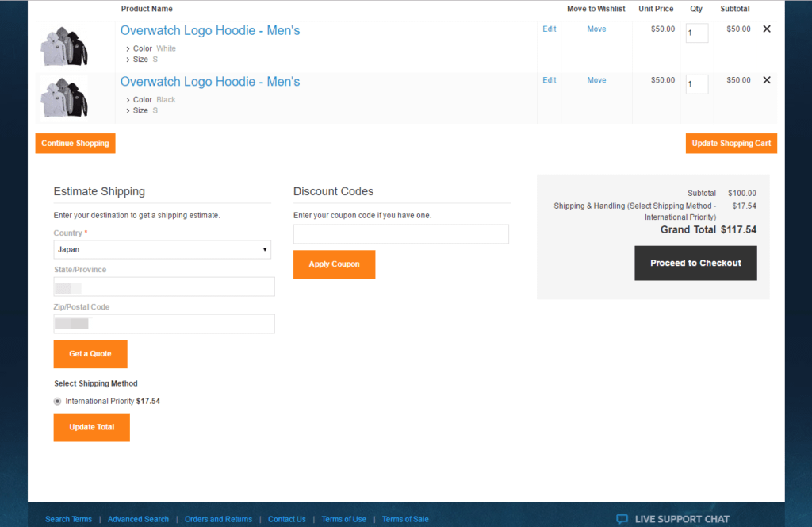This screenshot has width=812, height=527.
Task: Click the Product Name column header
Action: click(147, 9)
